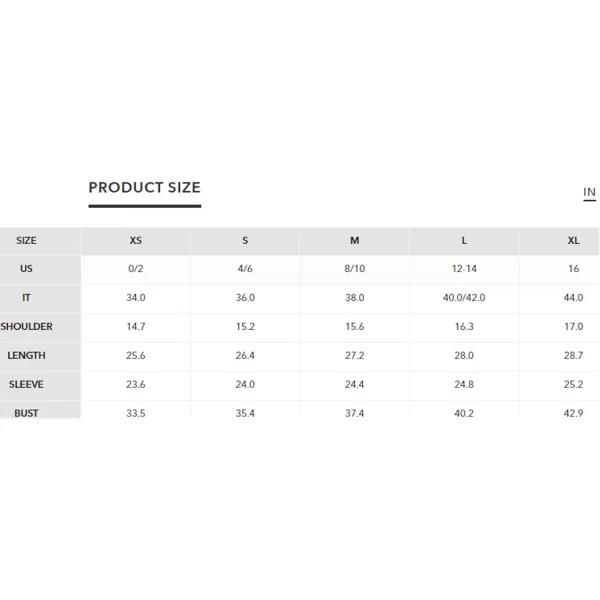The image size is (600, 600).
Task: Click the S size column header
Action: [245, 241]
